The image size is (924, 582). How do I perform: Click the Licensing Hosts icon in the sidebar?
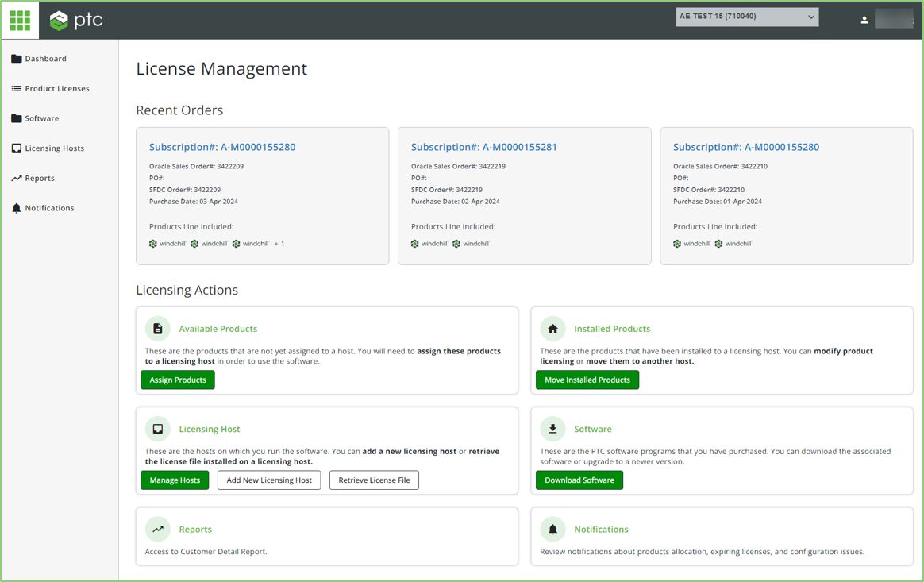click(x=17, y=148)
